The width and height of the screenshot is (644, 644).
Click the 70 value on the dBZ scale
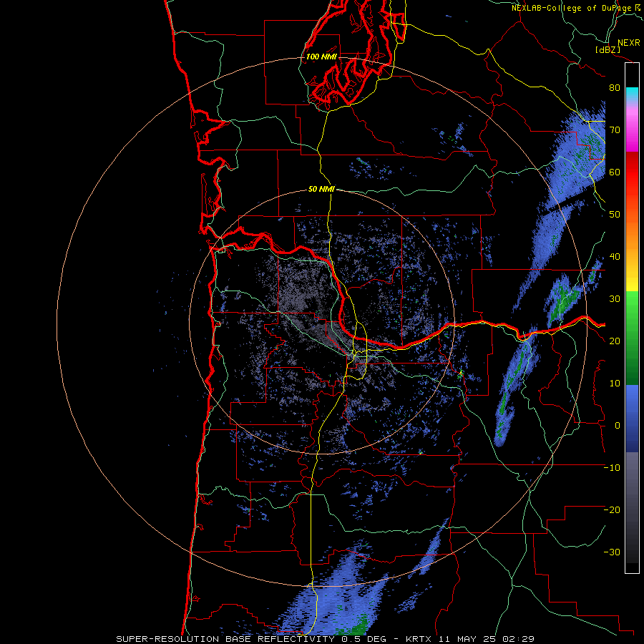[x=615, y=130]
